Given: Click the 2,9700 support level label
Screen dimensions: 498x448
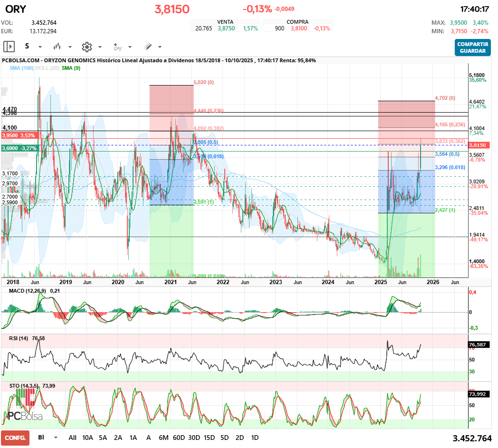Looking at the screenshot, I should click(10, 183).
